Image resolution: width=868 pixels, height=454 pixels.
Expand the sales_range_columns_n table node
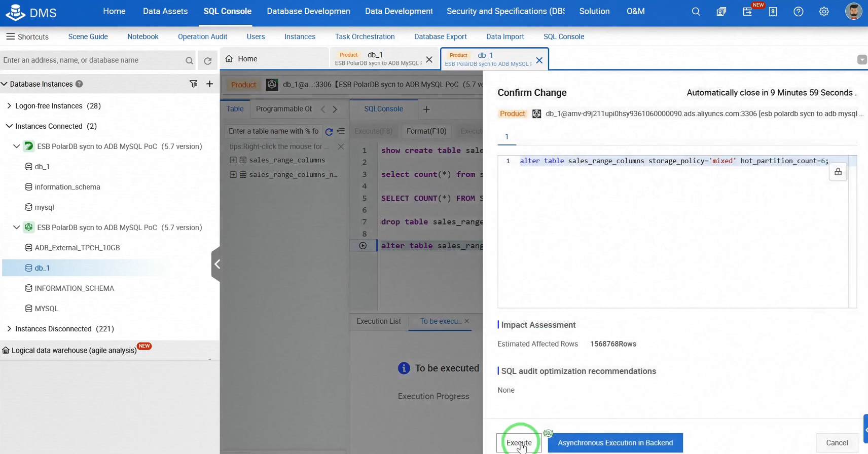tap(233, 175)
